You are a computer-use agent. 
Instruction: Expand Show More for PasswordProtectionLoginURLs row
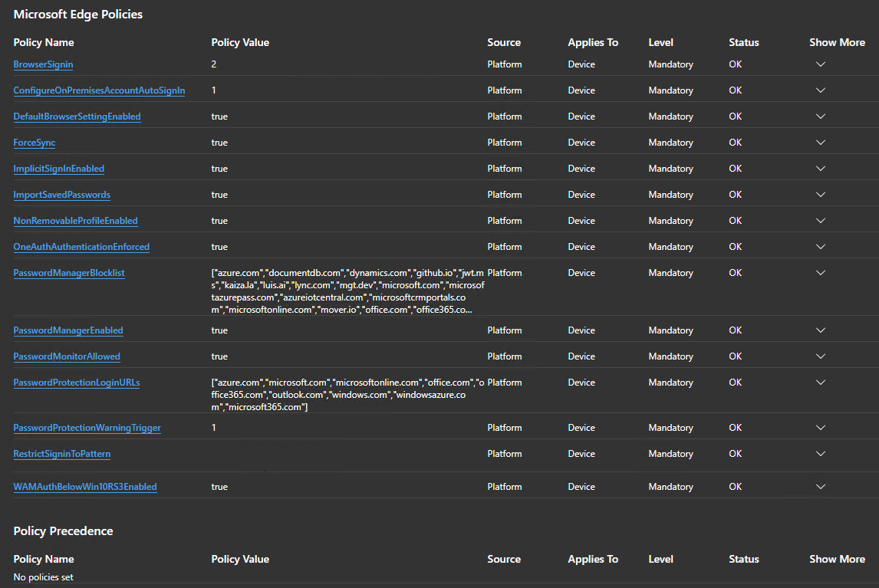click(821, 383)
